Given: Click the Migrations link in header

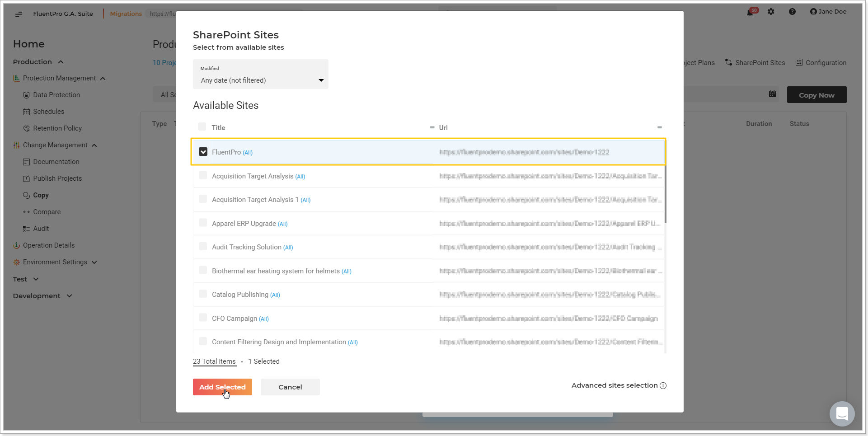Looking at the screenshot, I should (126, 14).
